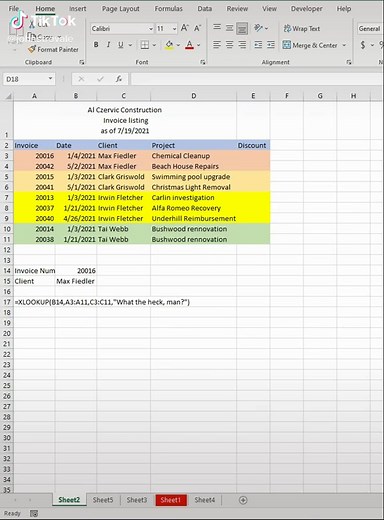Click macro record icon in status bar
This screenshot has height=520, width=384.
tap(34, 513)
